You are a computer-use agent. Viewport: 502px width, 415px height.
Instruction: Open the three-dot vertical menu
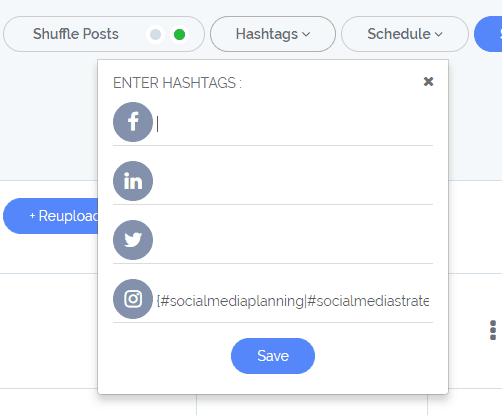[493, 330]
